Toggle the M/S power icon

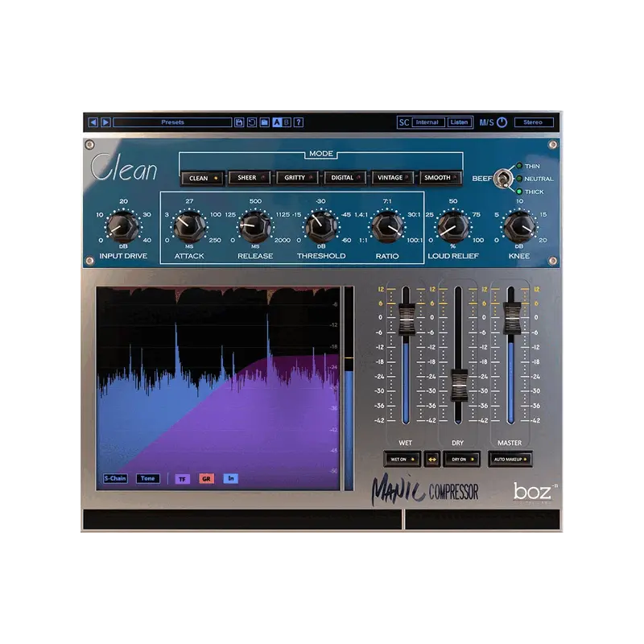(x=502, y=122)
